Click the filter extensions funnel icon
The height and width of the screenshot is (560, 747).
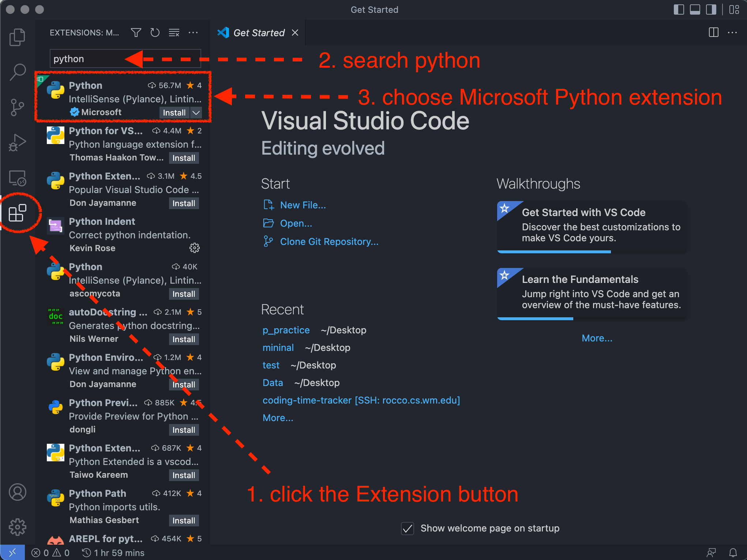[136, 33]
